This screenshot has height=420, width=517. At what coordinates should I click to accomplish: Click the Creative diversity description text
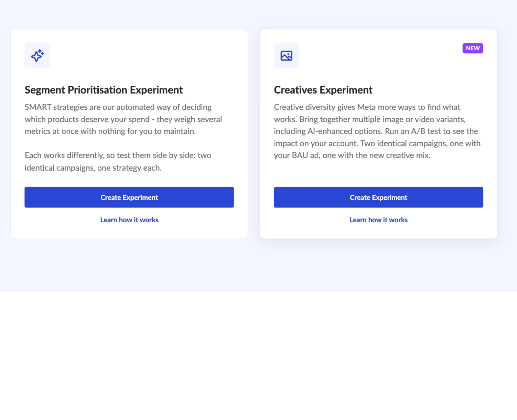(x=377, y=131)
